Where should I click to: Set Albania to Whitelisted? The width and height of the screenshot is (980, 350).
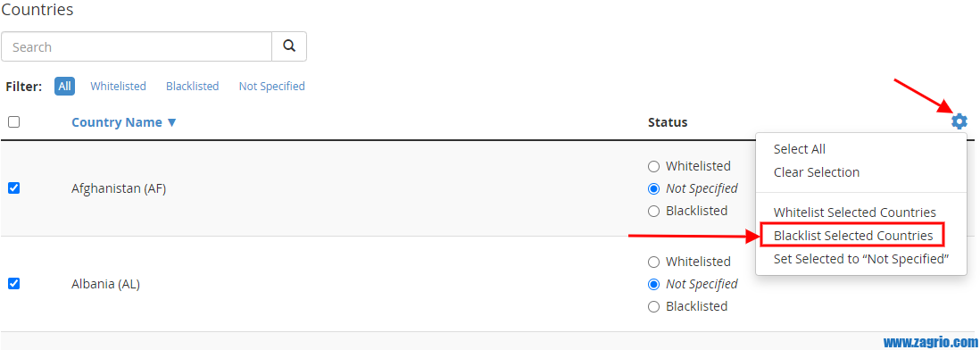(653, 262)
